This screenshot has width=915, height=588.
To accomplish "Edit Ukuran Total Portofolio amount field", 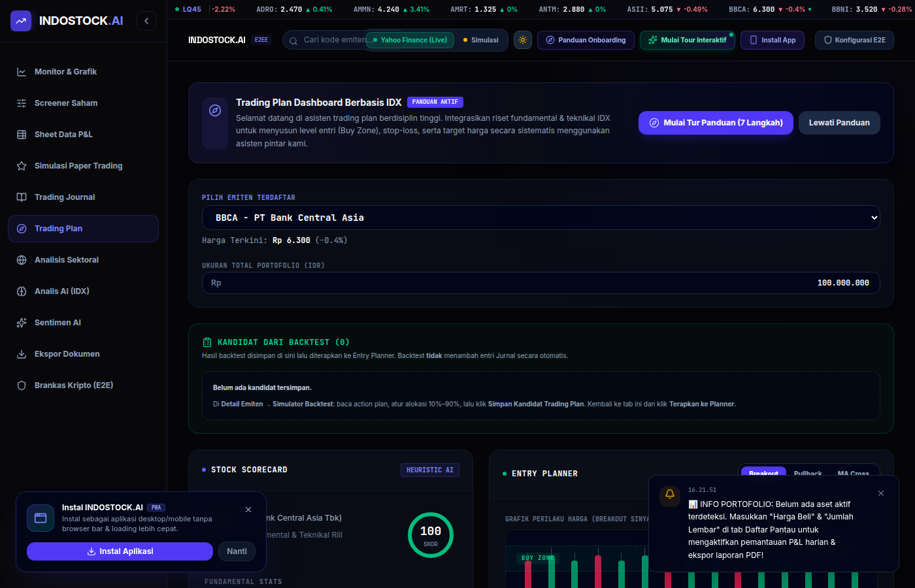I will [x=541, y=283].
